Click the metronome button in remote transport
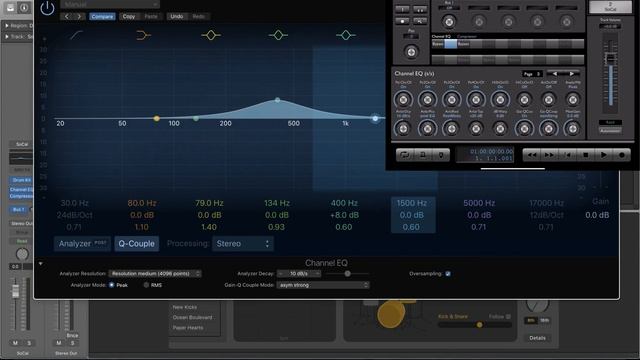640x360 pixels. point(423,155)
